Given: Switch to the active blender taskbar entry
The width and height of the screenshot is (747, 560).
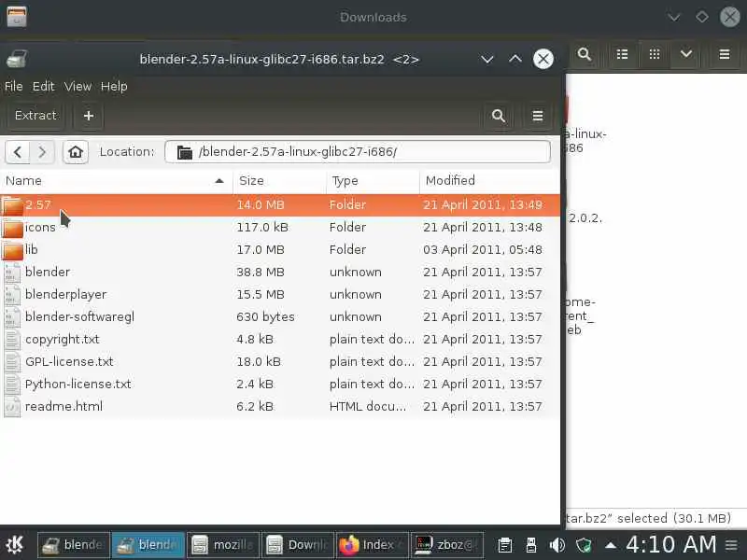Looking at the screenshot, I should 148,545.
